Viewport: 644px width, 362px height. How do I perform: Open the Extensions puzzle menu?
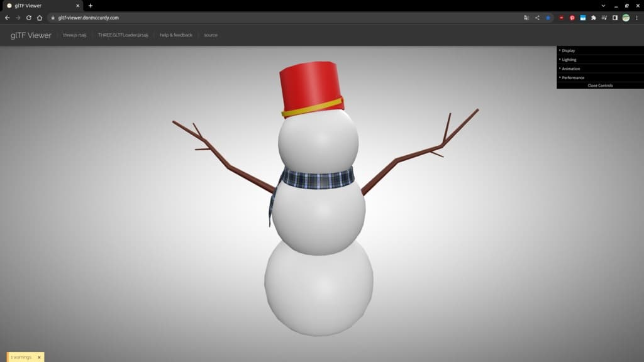[594, 18]
